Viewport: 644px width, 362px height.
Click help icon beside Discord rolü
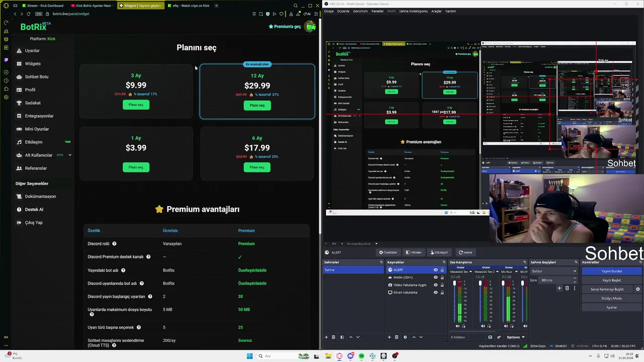pos(114,244)
